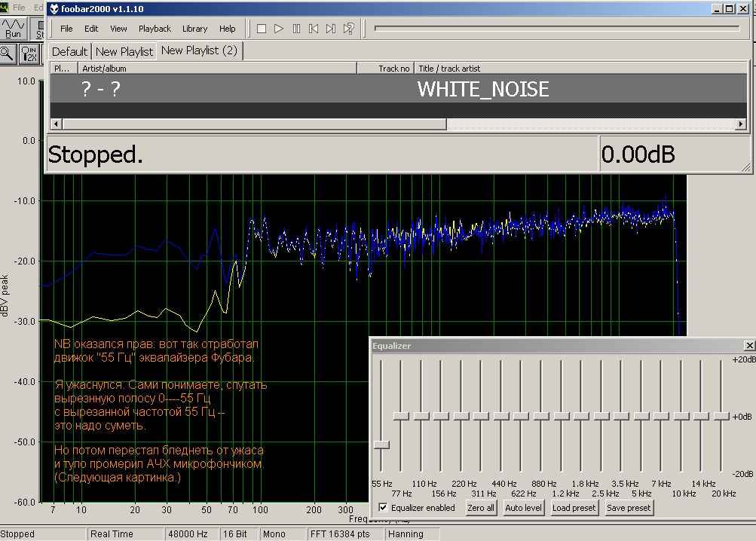Screen dimensions: 756x541
Task: Click the playback seek bar
Action: (x=556, y=29)
